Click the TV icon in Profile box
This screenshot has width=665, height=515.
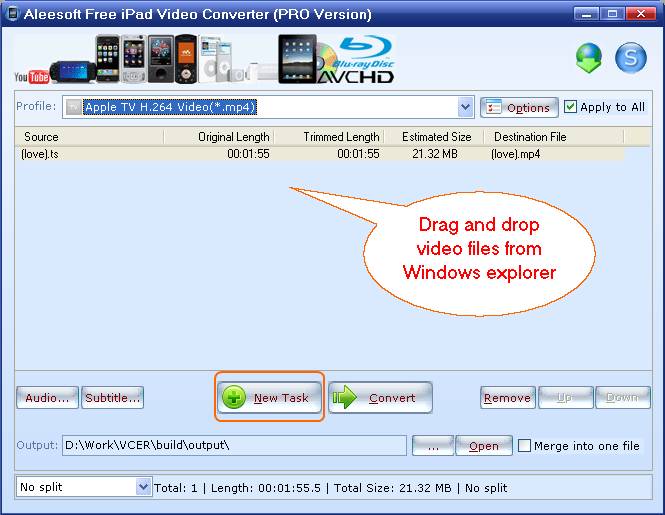tap(73, 107)
